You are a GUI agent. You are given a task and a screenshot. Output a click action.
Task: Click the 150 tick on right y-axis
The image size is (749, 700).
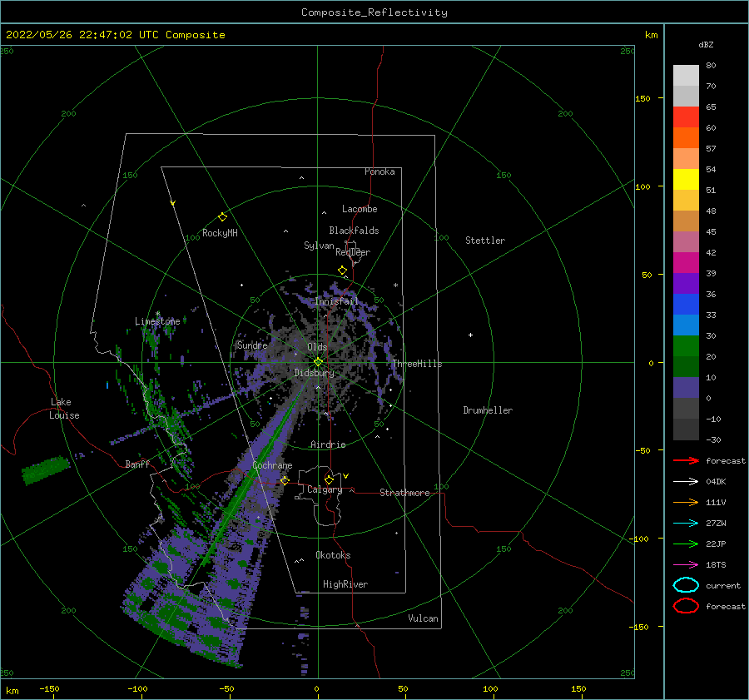coord(643,98)
